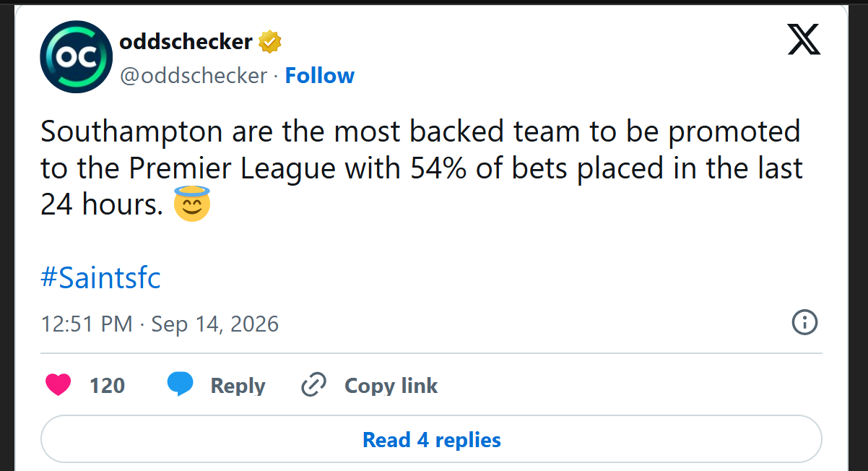Open the X logo link
Viewport: 868px width, 471px height.
pos(804,40)
